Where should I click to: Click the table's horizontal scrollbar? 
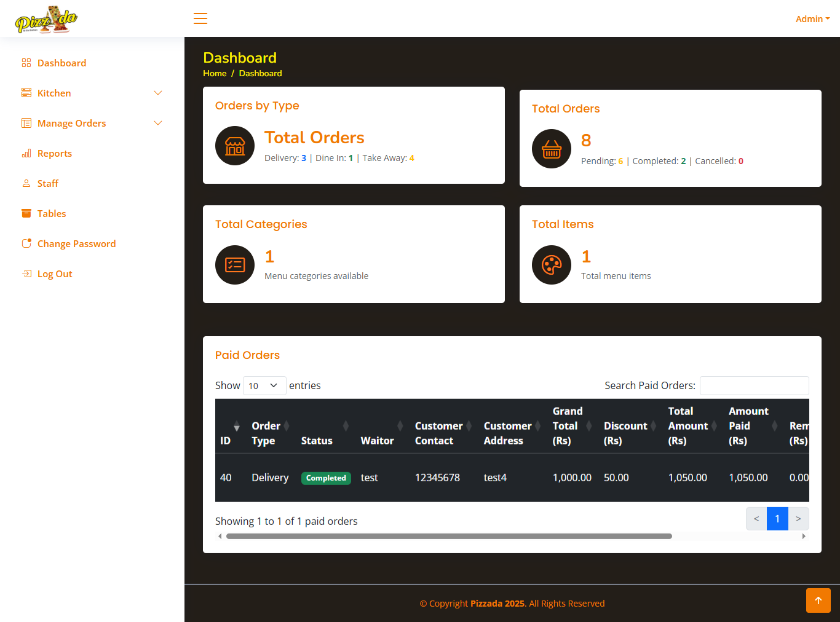[449, 537]
